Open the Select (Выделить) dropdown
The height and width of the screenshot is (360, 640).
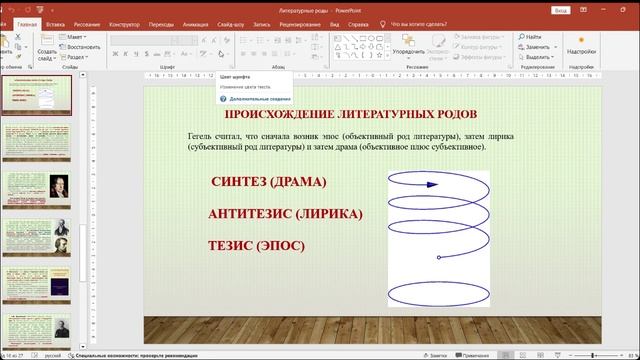click(536, 57)
